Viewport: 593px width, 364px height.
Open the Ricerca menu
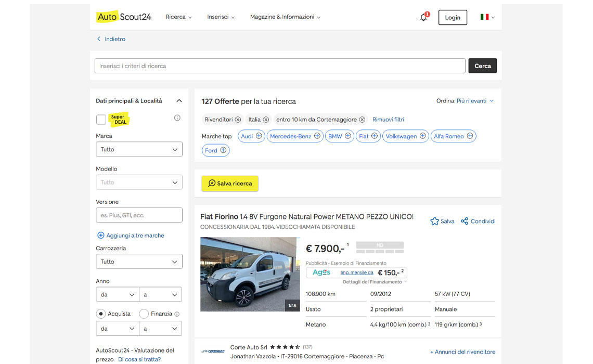coord(179,17)
